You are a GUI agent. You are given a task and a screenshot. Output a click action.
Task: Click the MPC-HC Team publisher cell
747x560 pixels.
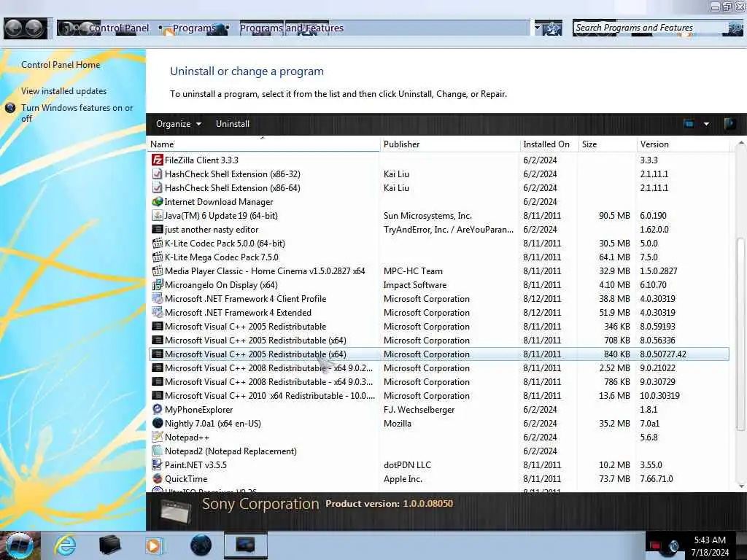click(x=413, y=271)
